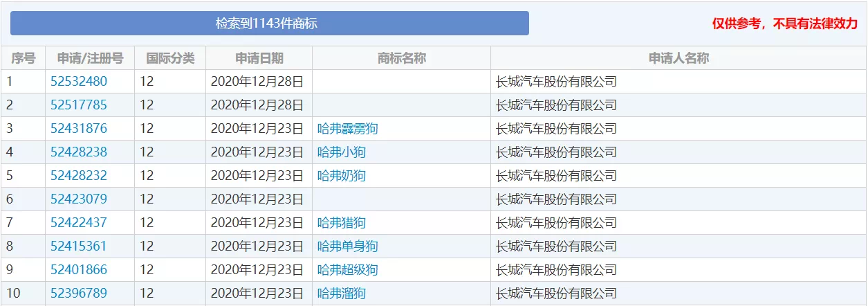Open registration number 52532480
This screenshot has height=306, width=868.
pos(79,82)
